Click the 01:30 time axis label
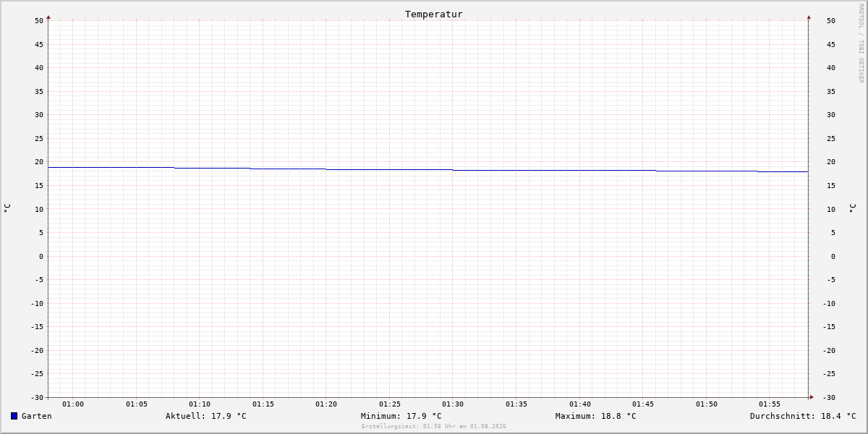 pos(453,404)
